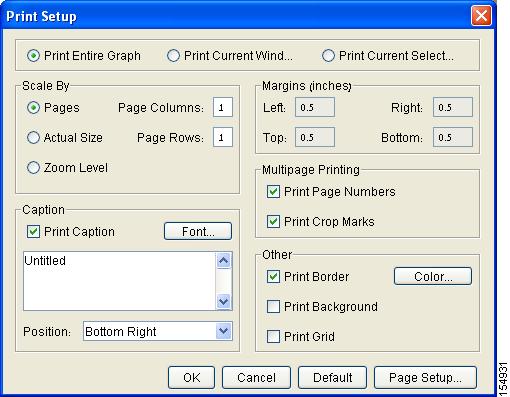This screenshot has width=510, height=397.
Task: Choose Print Current Window option
Action: pos(173,56)
